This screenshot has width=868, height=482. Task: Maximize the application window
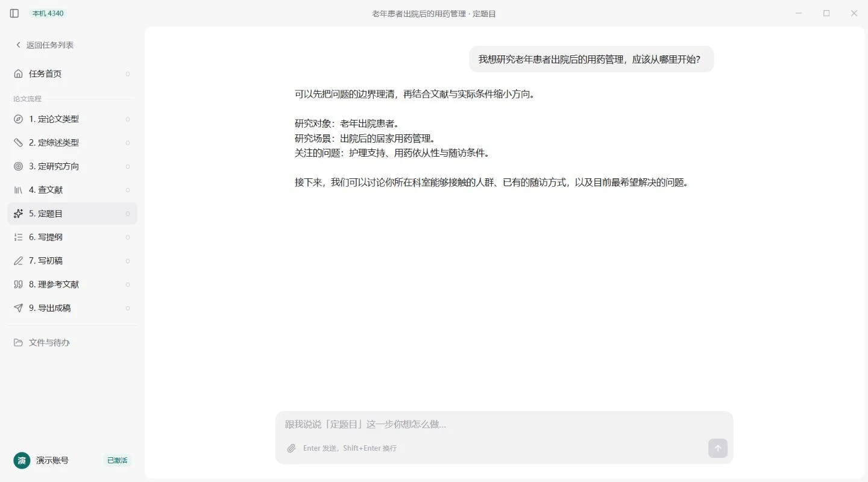(826, 13)
